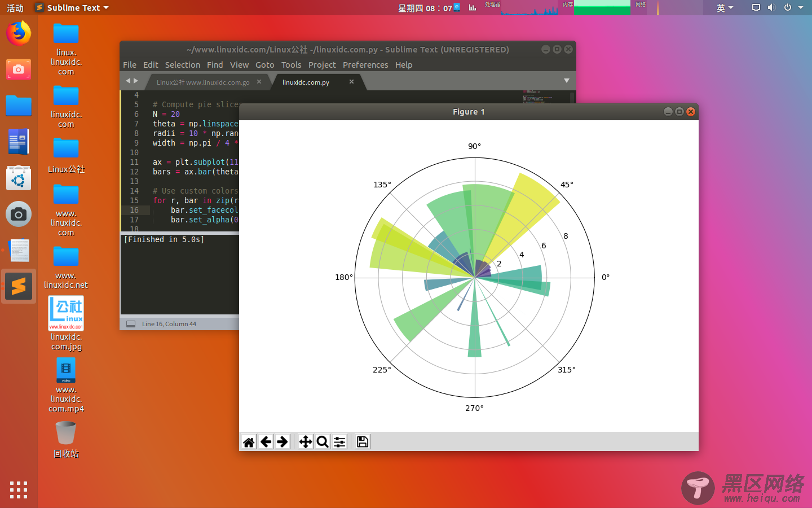Show applications grid in the dock
This screenshot has width=812, height=508.
coord(19,489)
